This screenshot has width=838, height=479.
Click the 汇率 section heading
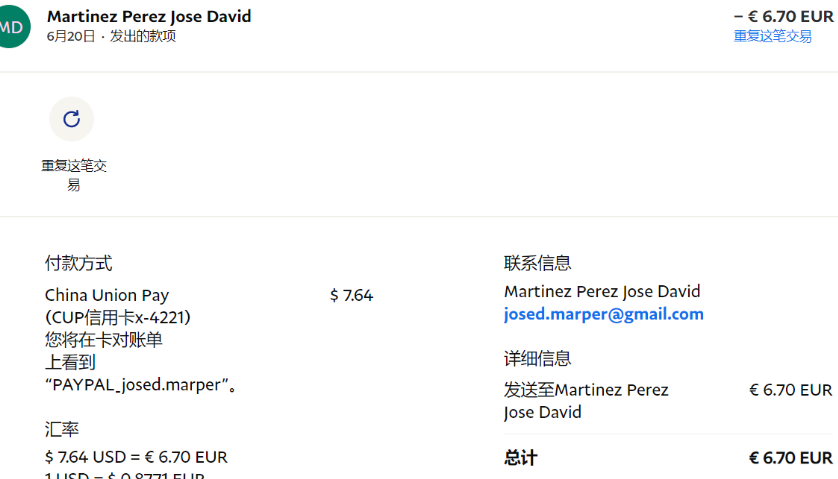(62, 429)
